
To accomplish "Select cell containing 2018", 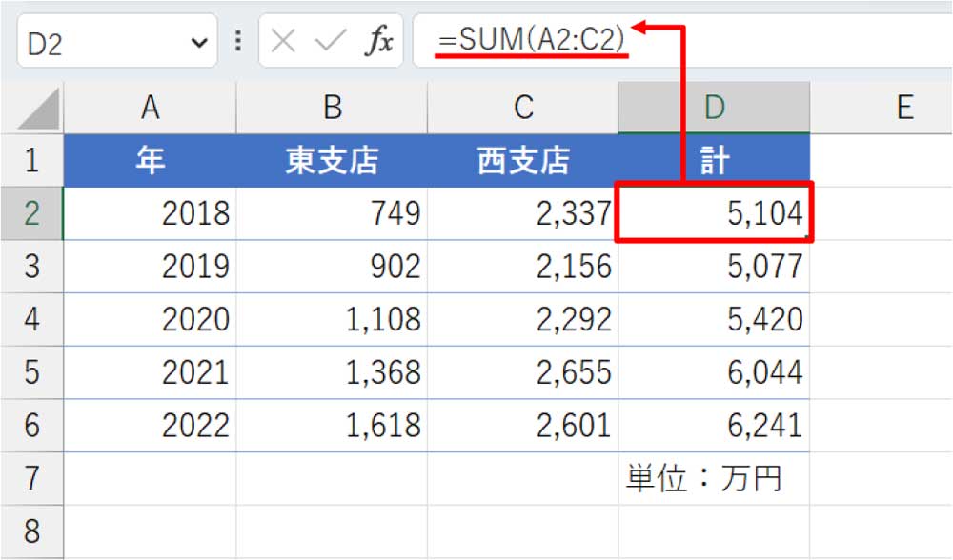I will coord(151,213).
